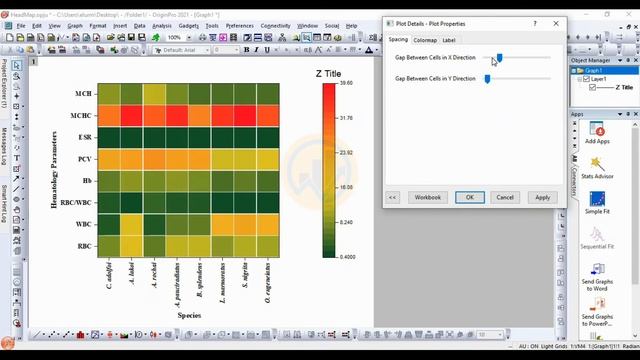Open the Project Explorer side tab
The width and height of the screenshot is (640, 360).
point(4,83)
